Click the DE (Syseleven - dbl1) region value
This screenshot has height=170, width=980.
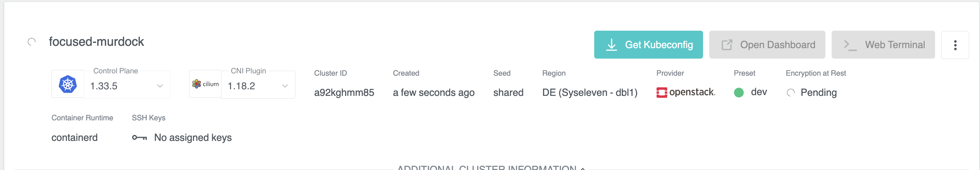[x=590, y=92]
